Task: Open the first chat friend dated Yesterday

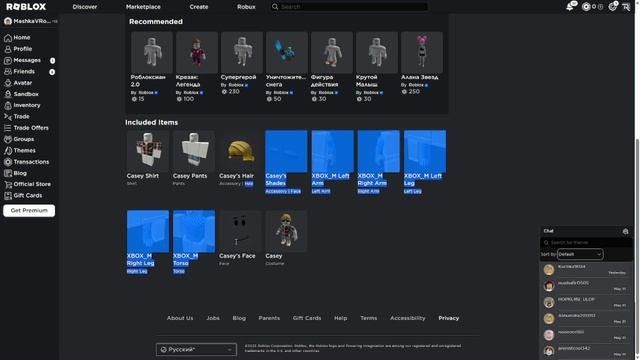Action: [x=586, y=269]
